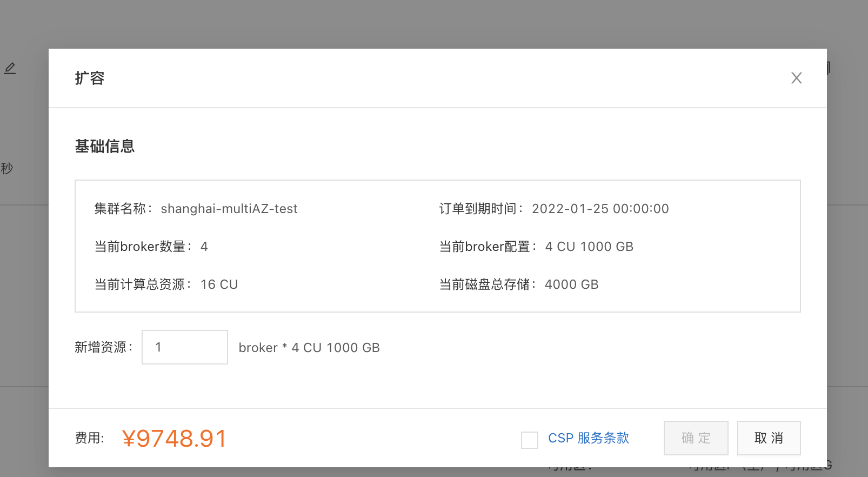Click the 当前broker数量 value 4
This screenshot has width=868, height=477.
tap(204, 247)
